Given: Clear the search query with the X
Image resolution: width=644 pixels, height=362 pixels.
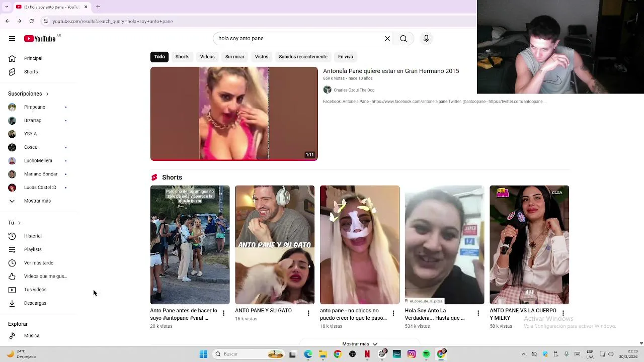Looking at the screenshot, I should tap(387, 39).
